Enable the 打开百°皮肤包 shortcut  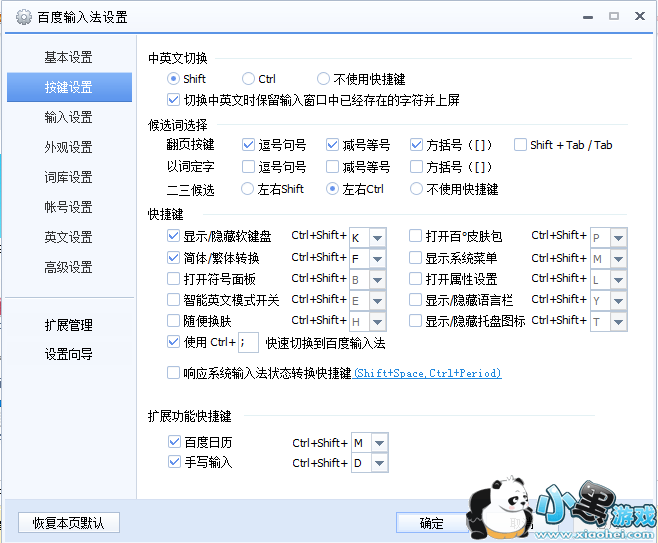pyautogui.click(x=415, y=236)
